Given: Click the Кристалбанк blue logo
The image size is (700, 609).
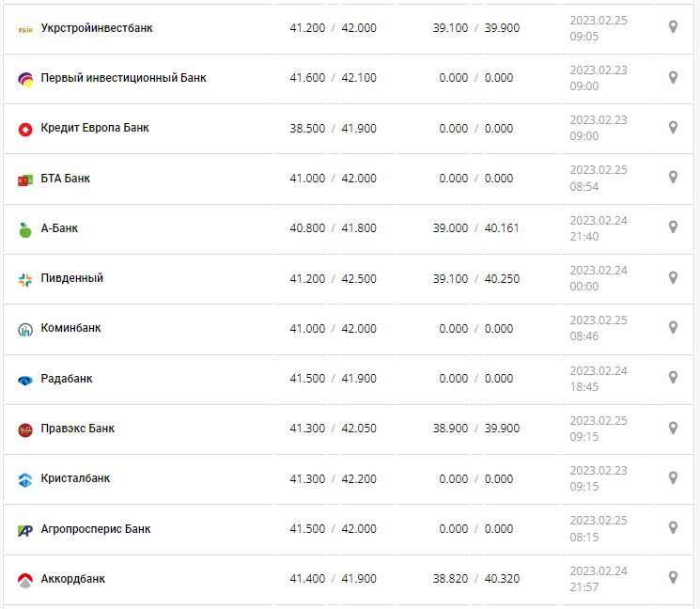Looking at the screenshot, I should tap(25, 479).
